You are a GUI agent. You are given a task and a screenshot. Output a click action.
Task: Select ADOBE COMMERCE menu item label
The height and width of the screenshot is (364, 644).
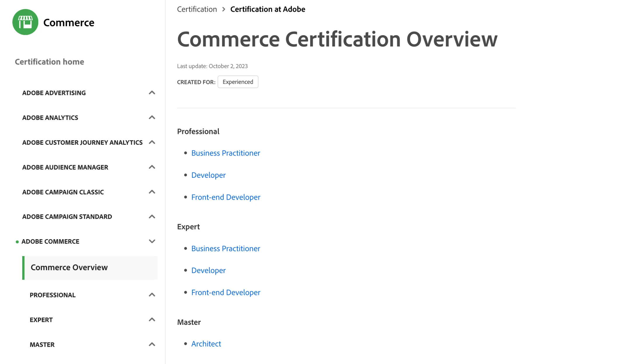coord(50,241)
